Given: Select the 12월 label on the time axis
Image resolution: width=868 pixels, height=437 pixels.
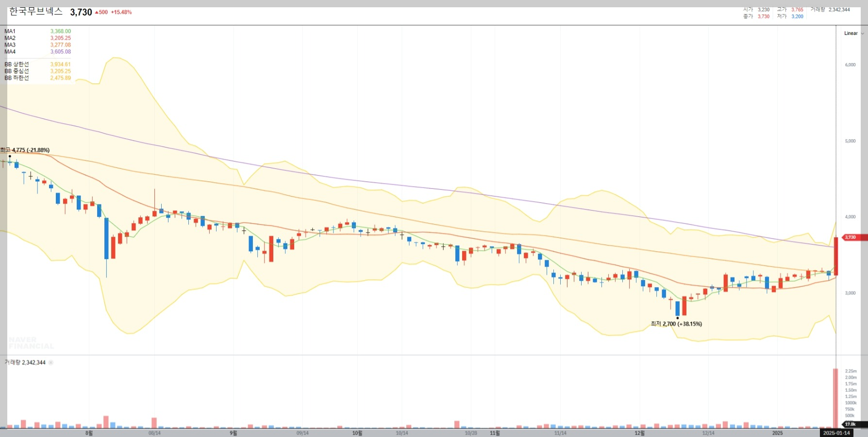Looking at the screenshot, I should click(639, 433).
